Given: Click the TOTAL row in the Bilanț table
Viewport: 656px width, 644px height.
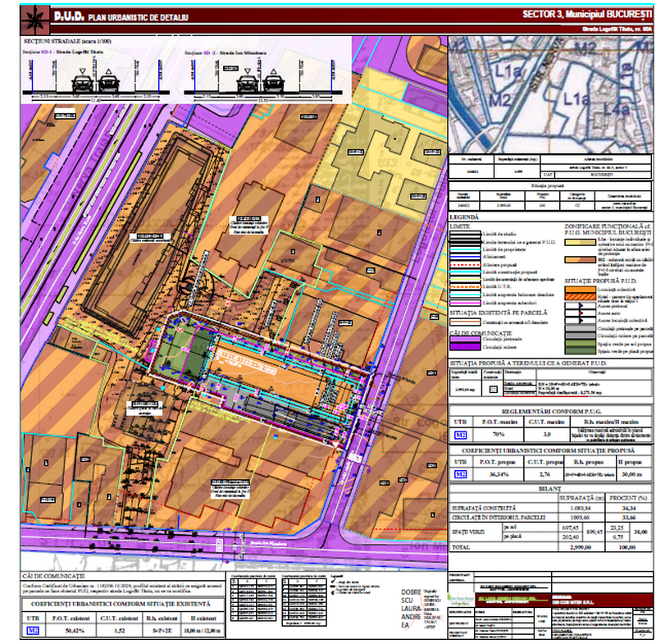Looking at the screenshot, I should coord(550,547).
